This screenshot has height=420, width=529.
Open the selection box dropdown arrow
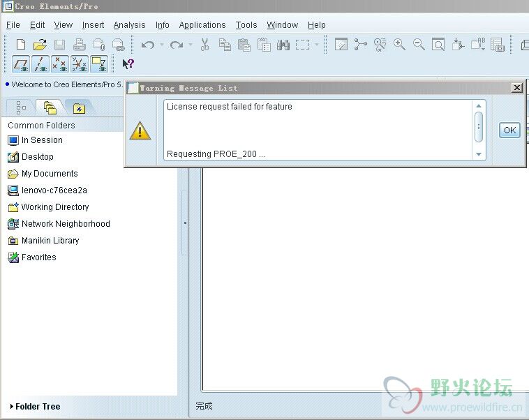(x=317, y=45)
